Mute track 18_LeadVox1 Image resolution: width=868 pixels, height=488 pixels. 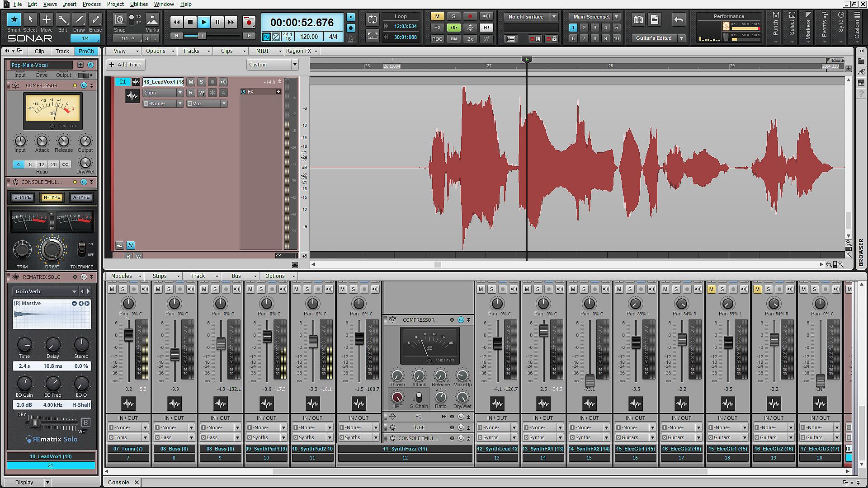(x=191, y=82)
